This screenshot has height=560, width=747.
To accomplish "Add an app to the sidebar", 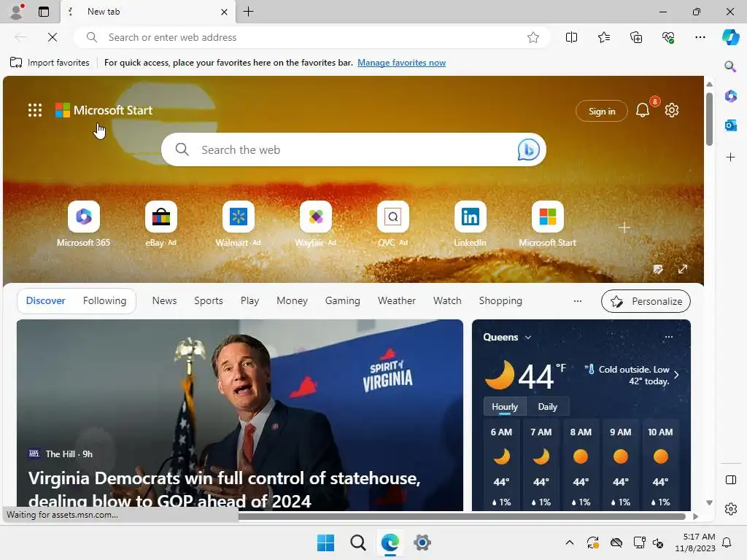I will [x=730, y=157].
